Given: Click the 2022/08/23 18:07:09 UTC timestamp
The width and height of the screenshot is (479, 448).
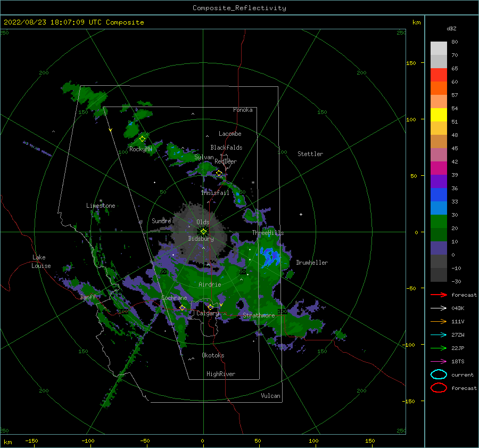Looking at the screenshot, I should (53, 22).
